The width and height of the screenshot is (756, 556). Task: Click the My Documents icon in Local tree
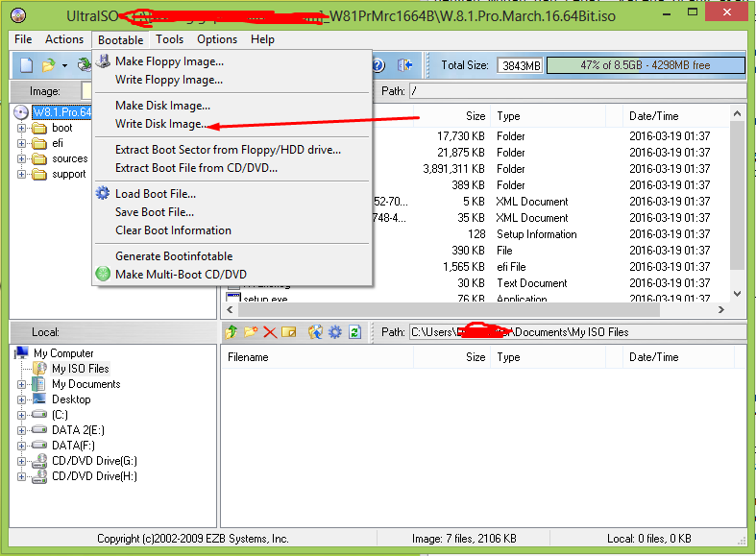(x=39, y=384)
